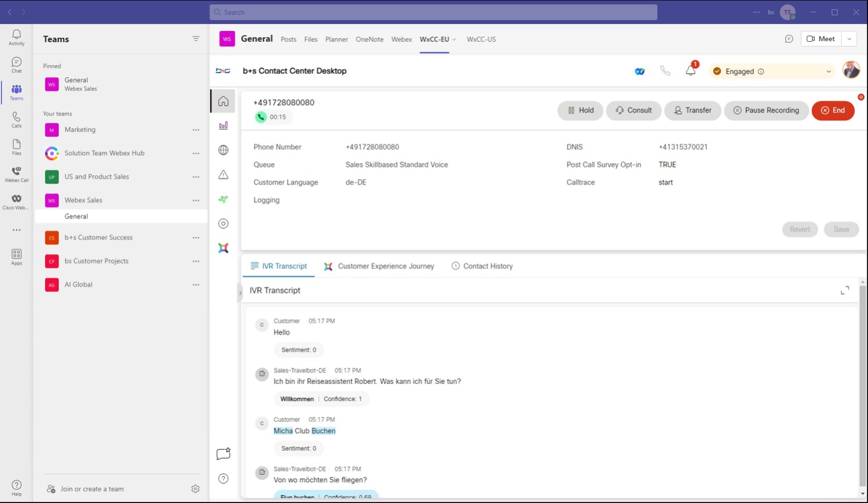The image size is (868, 503).
Task: Open the contact center Home icon
Action: [x=223, y=101]
